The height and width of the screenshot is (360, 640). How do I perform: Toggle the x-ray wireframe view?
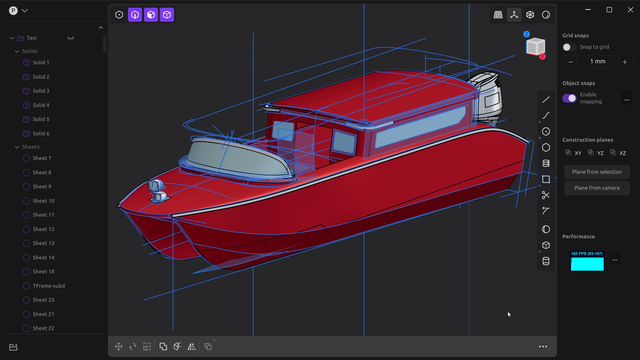(x=530, y=15)
